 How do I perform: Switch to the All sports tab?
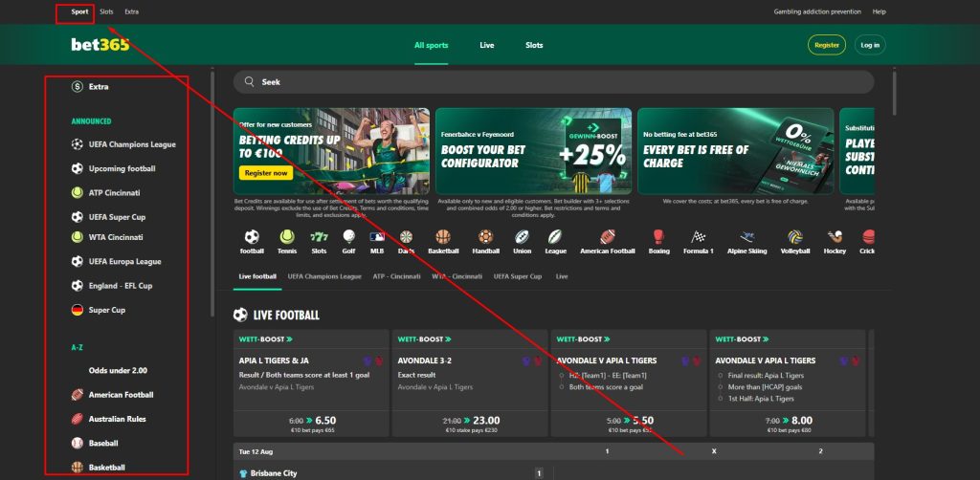(x=432, y=45)
